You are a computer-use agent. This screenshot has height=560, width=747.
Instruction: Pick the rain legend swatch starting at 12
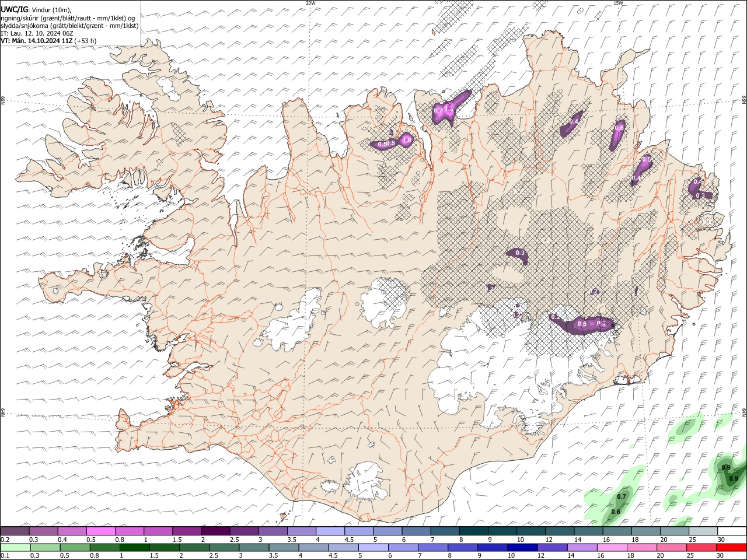click(552, 547)
